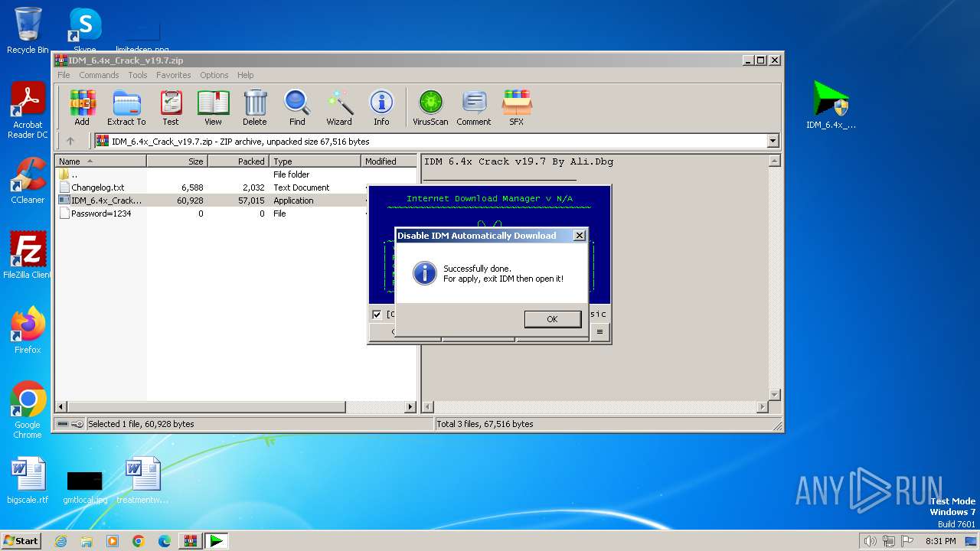Open Google Chrome desktop shortcut
The image size is (980, 551).
[28, 410]
